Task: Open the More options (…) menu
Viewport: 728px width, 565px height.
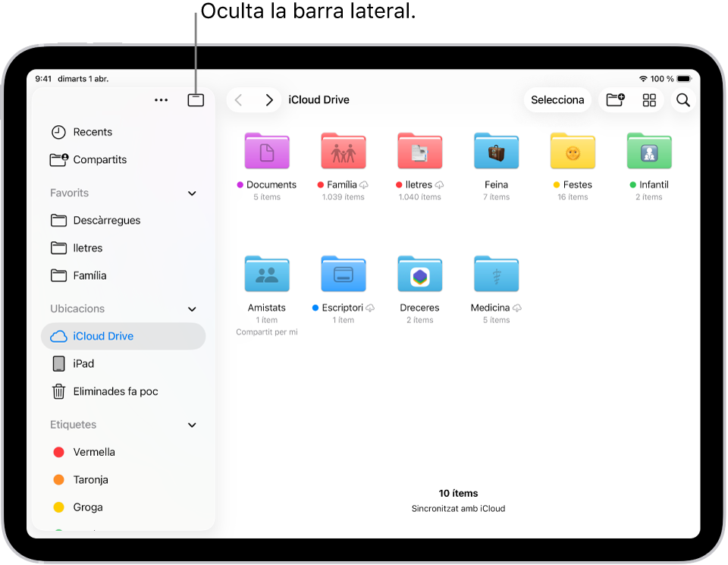Action: (161, 99)
